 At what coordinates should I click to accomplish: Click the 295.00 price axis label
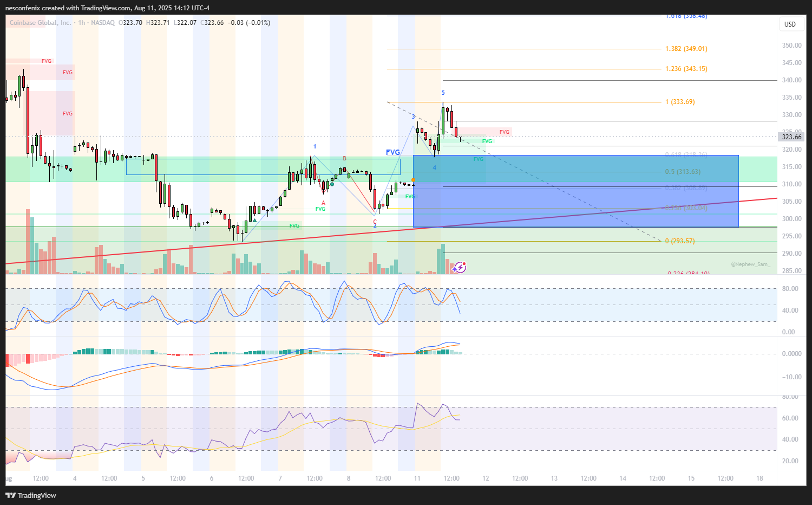[x=791, y=236]
